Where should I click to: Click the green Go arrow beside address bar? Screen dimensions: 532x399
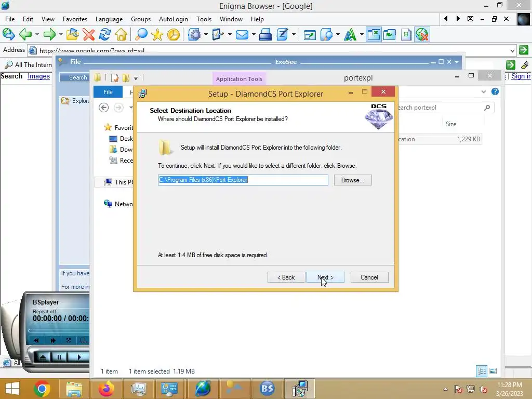(x=524, y=50)
